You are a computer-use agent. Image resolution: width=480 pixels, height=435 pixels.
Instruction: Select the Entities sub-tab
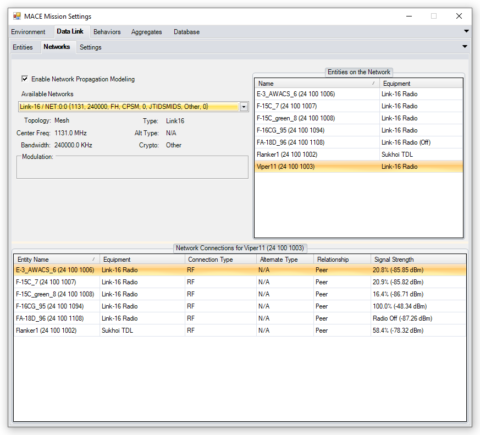click(23, 47)
